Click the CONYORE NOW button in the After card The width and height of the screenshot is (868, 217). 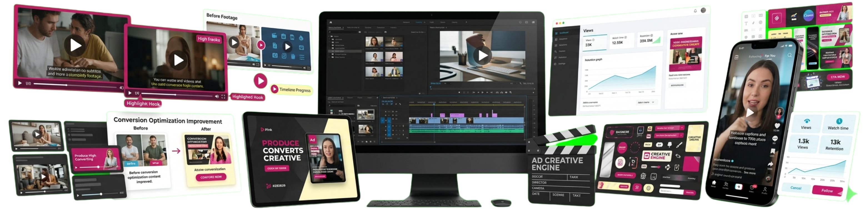(x=211, y=177)
